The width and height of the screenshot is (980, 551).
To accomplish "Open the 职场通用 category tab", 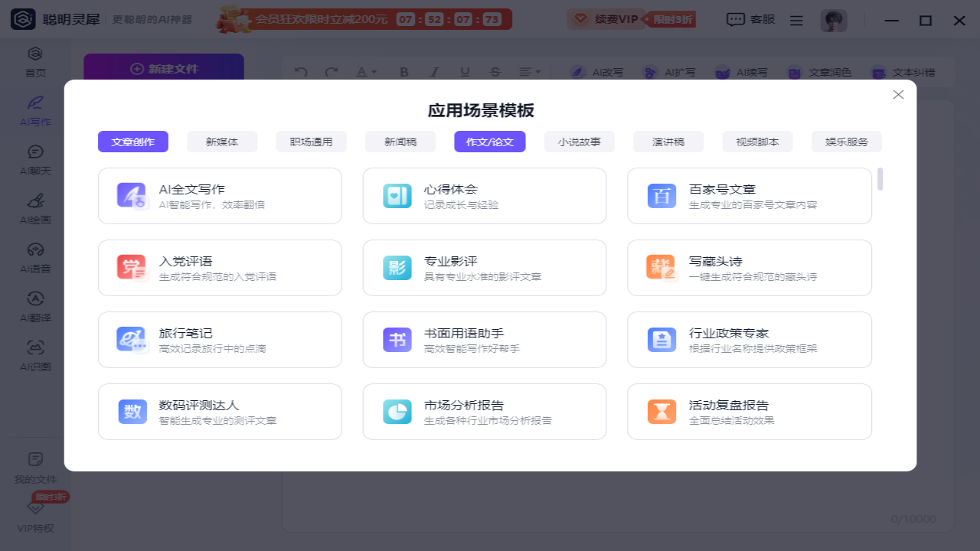I will pos(311,142).
